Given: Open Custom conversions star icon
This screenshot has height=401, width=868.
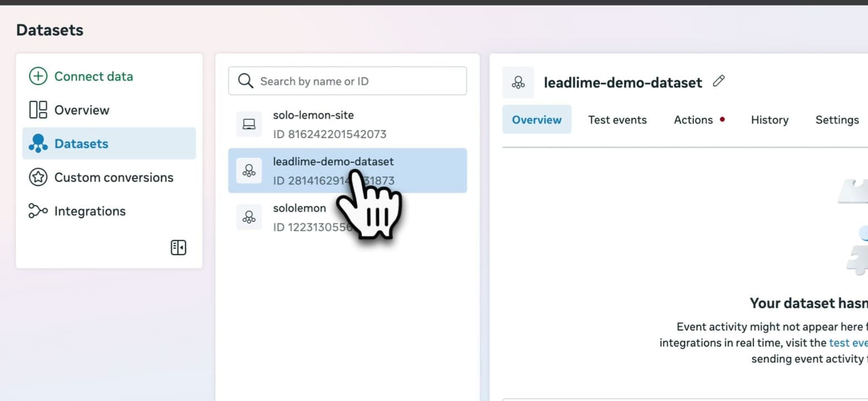Looking at the screenshot, I should click(x=38, y=178).
